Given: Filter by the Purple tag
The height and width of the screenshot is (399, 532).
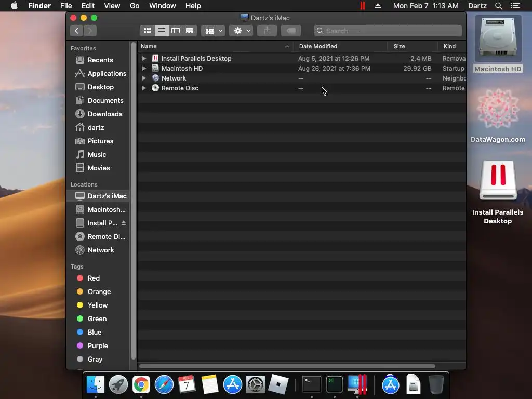Looking at the screenshot, I should tap(98, 346).
